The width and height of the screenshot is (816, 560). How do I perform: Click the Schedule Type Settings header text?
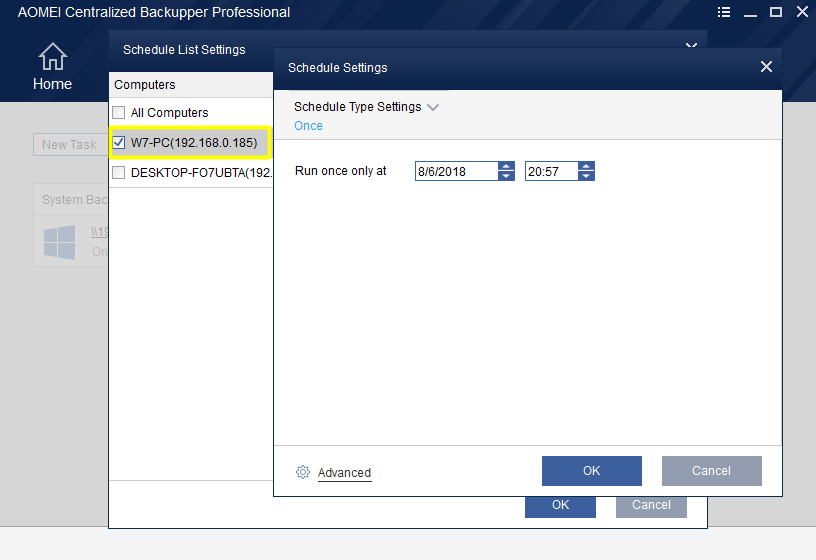(358, 107)
